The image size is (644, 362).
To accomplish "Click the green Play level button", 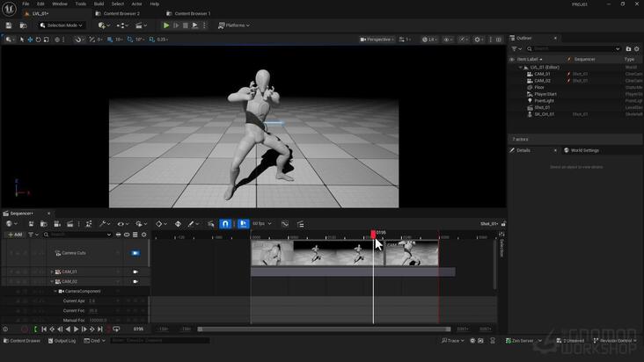I will (x=166, y=25).
